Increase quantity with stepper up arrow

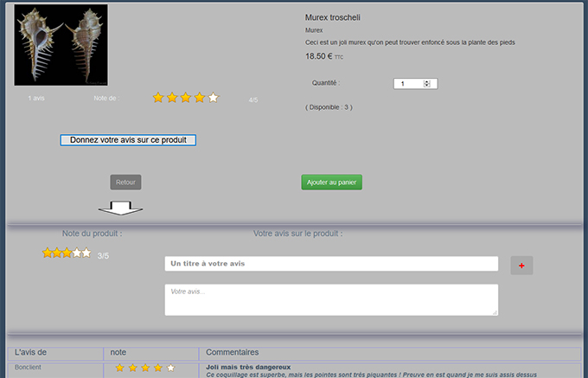coord(427,82)
